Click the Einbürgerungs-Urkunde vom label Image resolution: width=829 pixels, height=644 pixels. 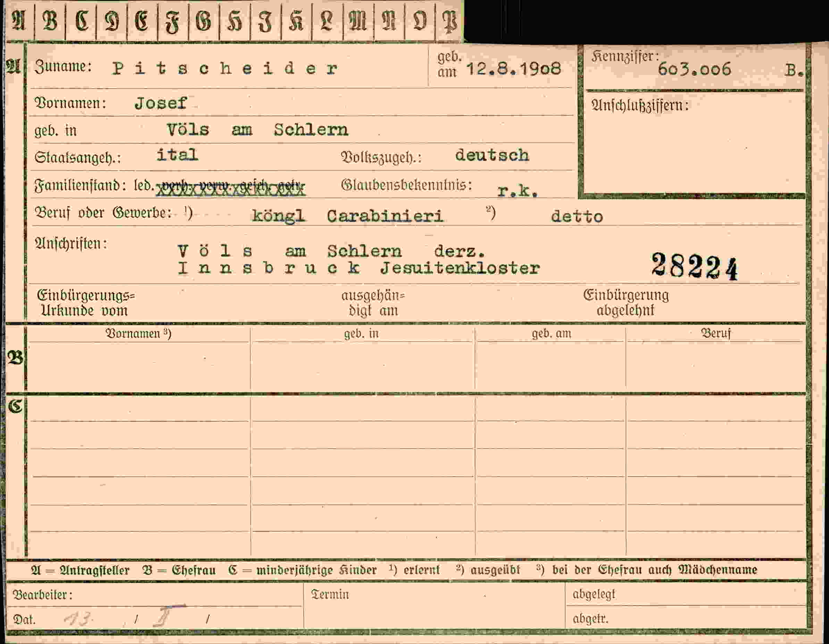coord(86,303)
